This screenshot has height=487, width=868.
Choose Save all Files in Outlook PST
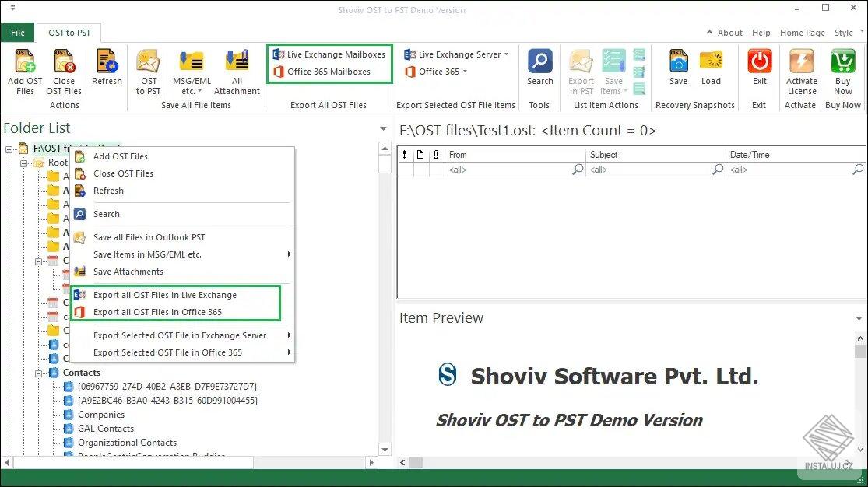(x=181, y=236)
